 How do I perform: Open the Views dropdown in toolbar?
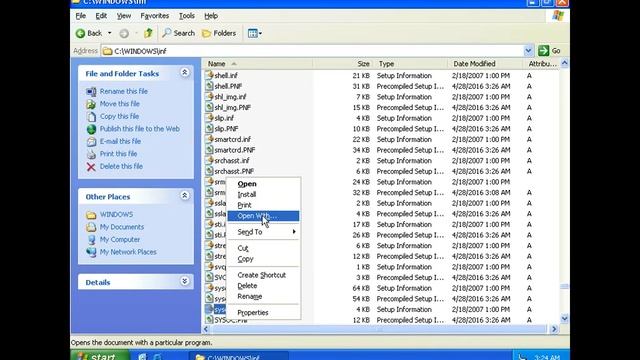(255, 33)
